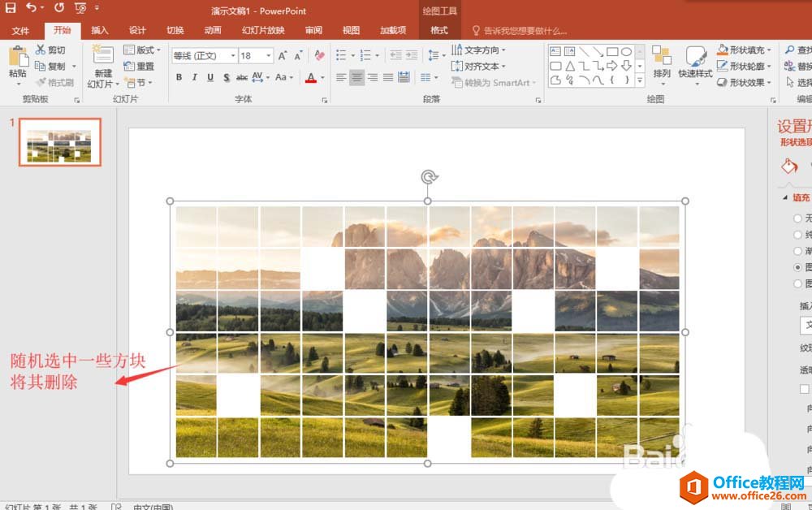Screen dimensions: 812x510
Task: Click the Tell Me search box
Action: tap(520, 31)
